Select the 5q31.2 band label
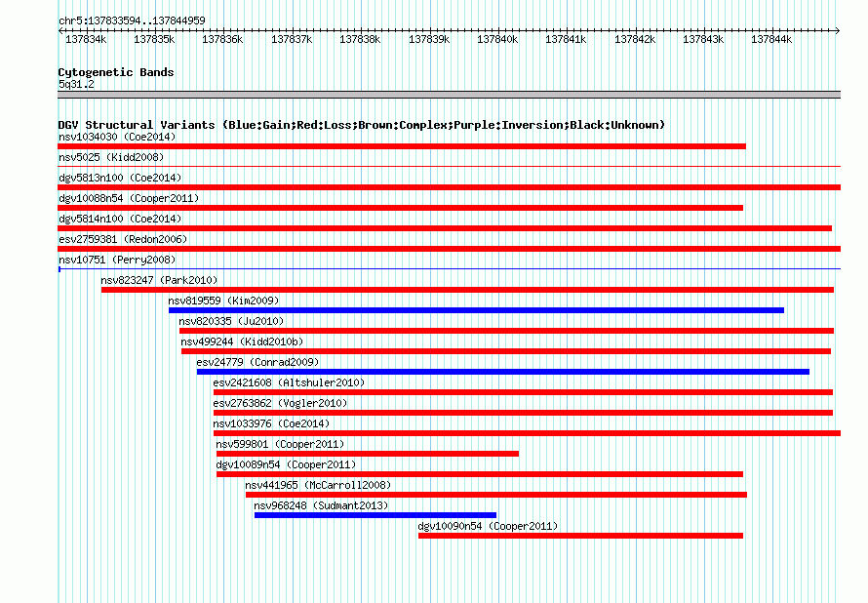The image size is (868, 603). (76, 84)
